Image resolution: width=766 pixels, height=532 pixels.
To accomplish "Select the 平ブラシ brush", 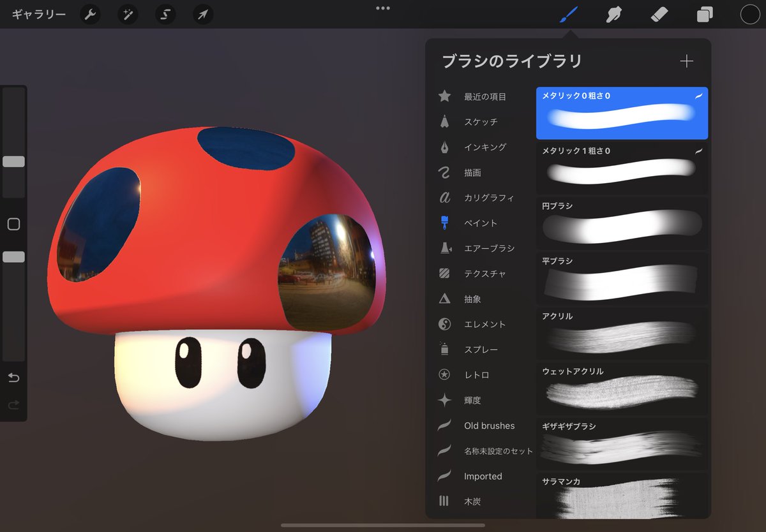I will tap(622, 278).
